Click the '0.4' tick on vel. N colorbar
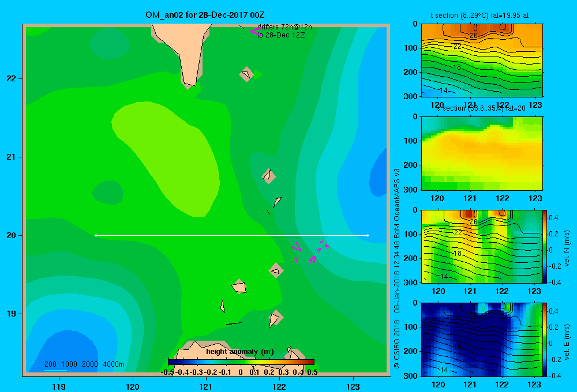577x392 pixels. pyautogui.click(x=553, y=218)
